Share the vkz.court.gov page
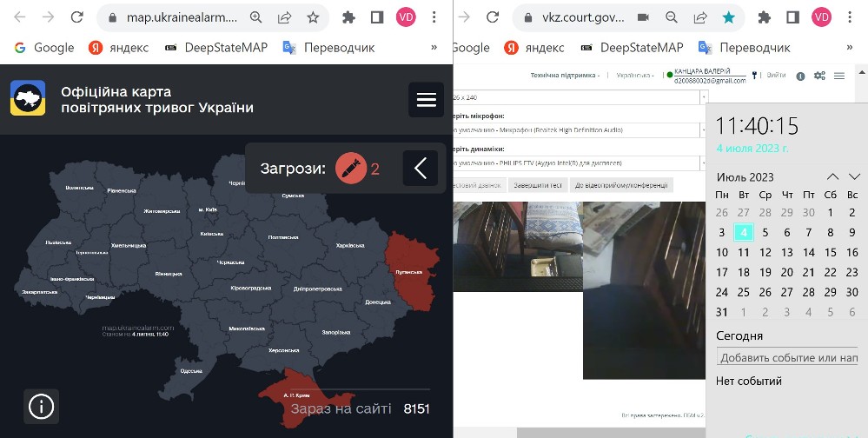The image size is (868, 438). tap(700, 17)
